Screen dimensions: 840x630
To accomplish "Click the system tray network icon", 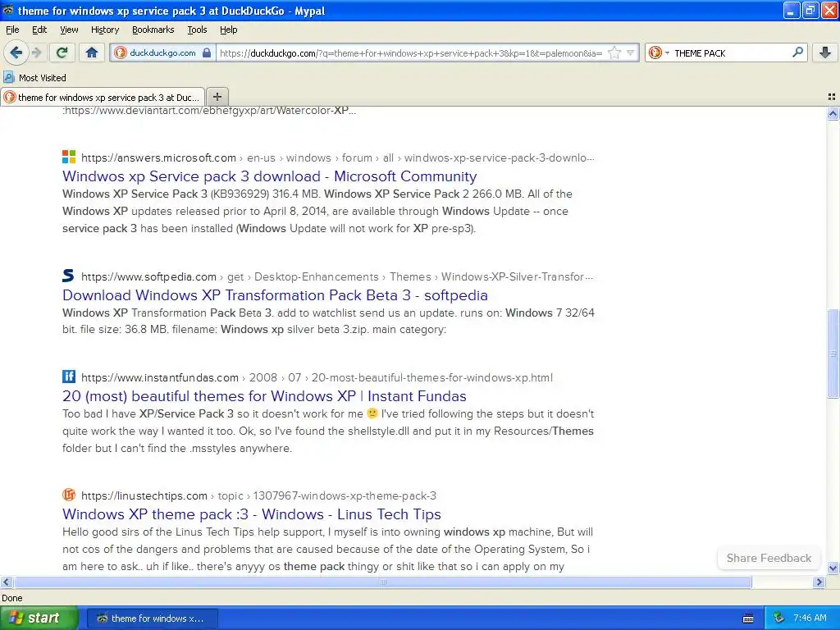I will click(779, 619).
